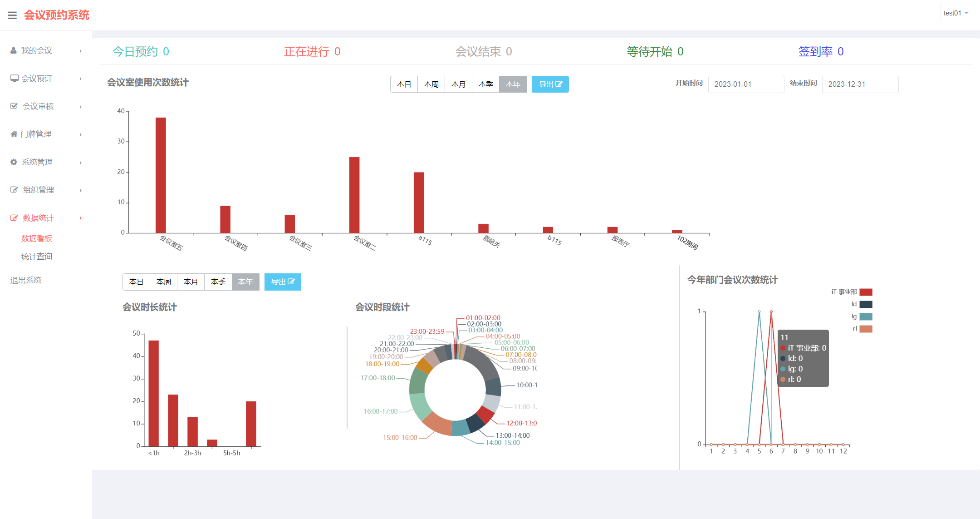Click the 我的会议 user icon
The image size is (980, 519).
click(14, 50)
